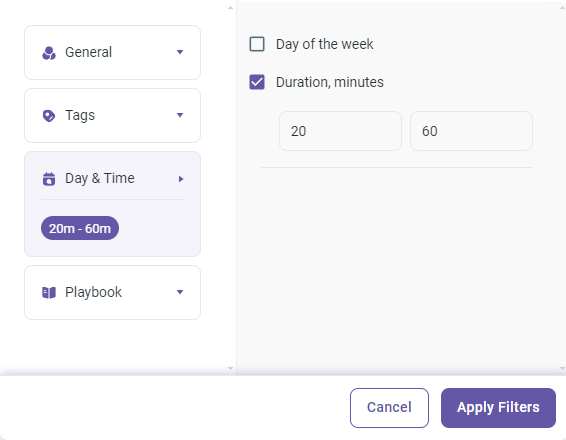Click the left panel scrollbar down arrow
The height and width of the screenshot is (440, 566).
tap(230, 369)
